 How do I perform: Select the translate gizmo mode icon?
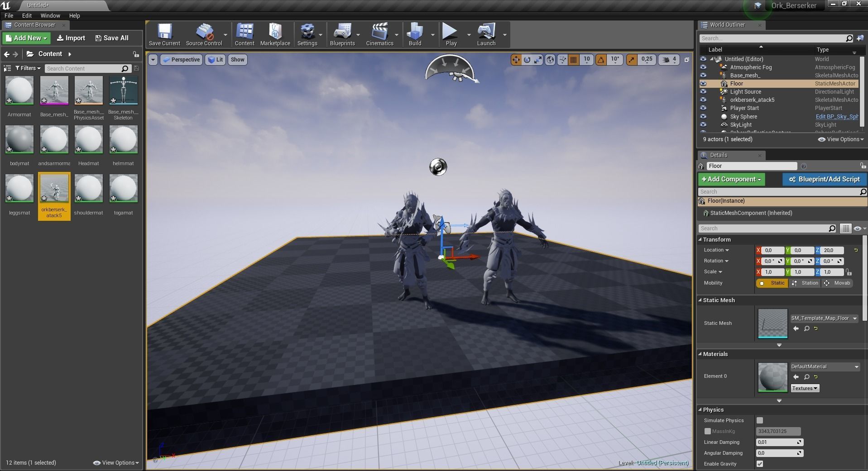(516, 60)
